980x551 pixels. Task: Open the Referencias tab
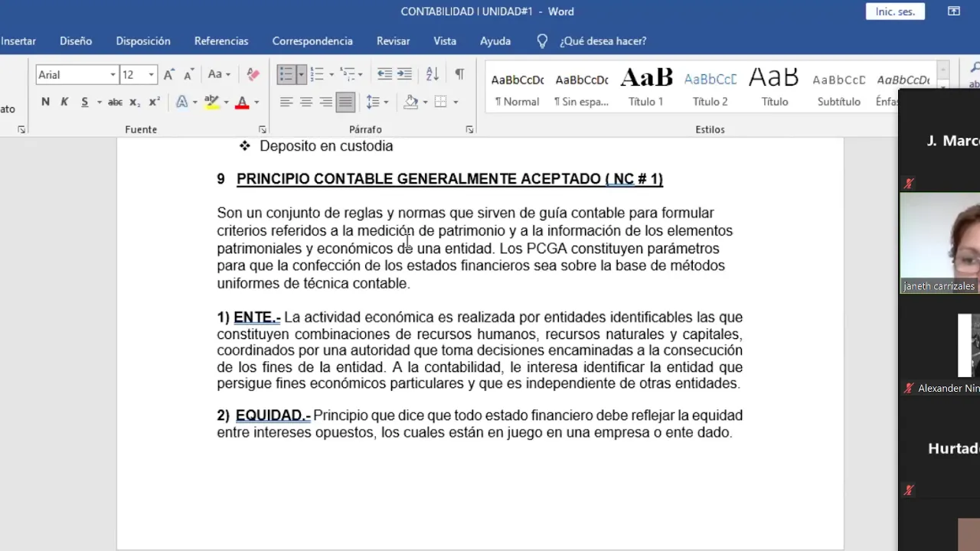pyautogui.click(x=221, y=41)
